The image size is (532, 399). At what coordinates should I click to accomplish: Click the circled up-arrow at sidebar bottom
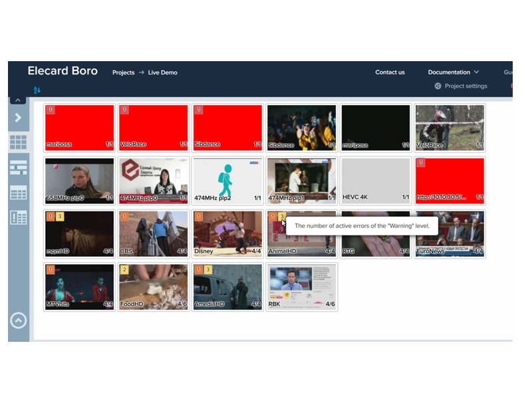tap(19, 321)
